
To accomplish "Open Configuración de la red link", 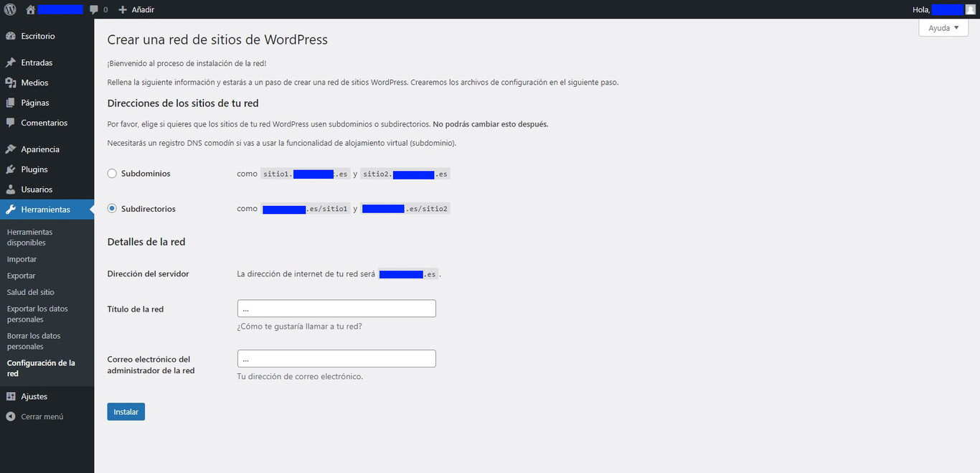I will [41, 368].
